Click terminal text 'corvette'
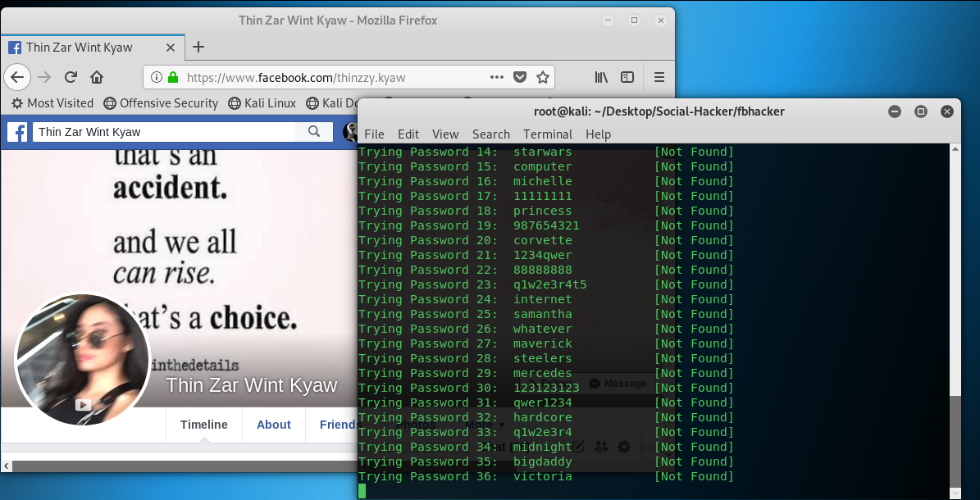Viewport: 980px width, 500px height. tap(543, 241)
